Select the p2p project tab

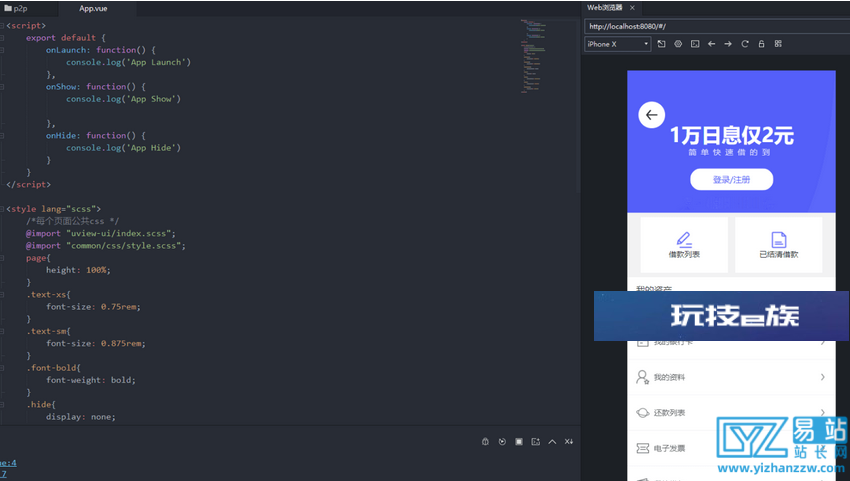[x=16, y=8]
